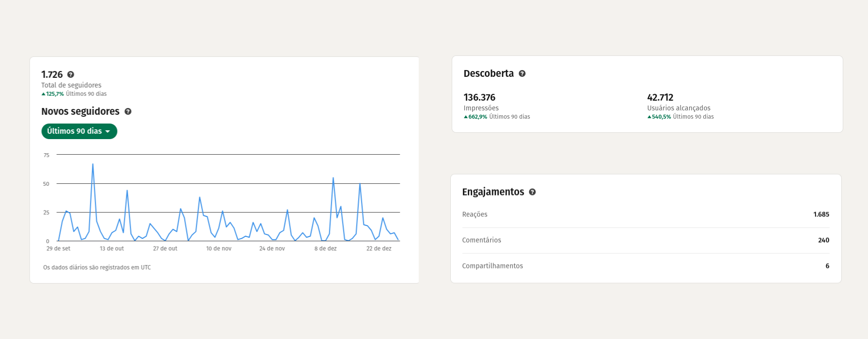Click the UTC daily data note
Viewport: 868px width, 339px height.
97,268
